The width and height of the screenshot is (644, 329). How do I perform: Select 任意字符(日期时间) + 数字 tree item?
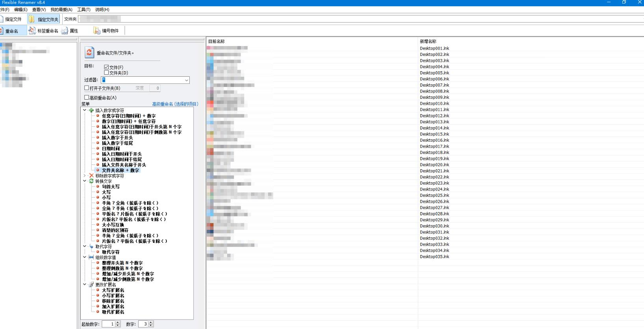tap(129, 116)
